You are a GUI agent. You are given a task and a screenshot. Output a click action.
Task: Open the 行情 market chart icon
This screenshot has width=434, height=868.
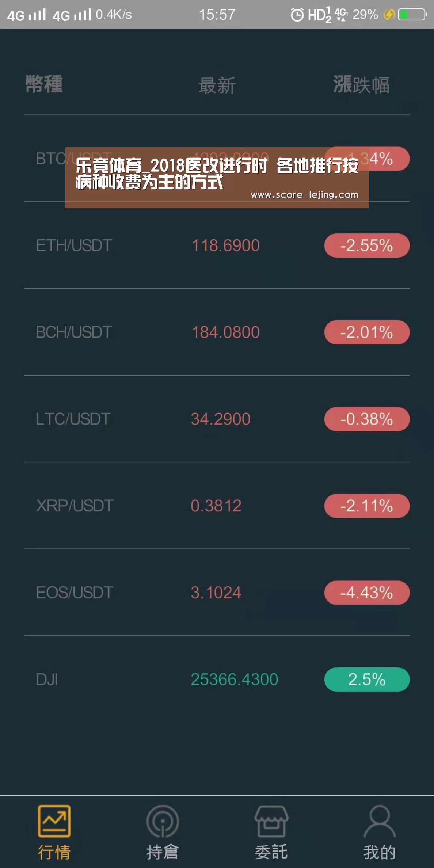[54, 821]
